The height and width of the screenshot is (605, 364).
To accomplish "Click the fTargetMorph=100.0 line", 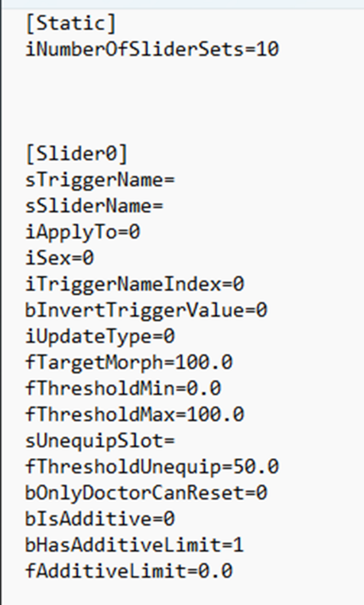I will tap(129, 362).
